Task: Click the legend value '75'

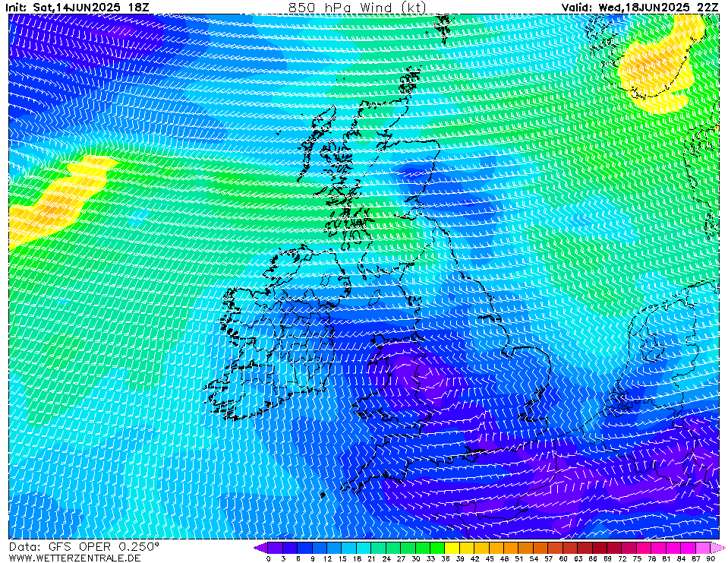Action: (637, 558)
